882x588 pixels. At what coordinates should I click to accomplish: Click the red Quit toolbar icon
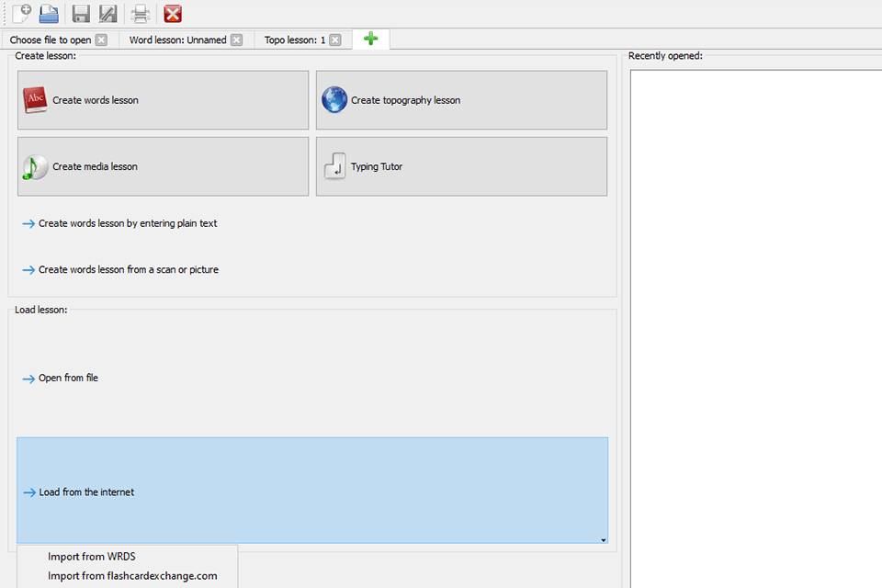(172, 13)
